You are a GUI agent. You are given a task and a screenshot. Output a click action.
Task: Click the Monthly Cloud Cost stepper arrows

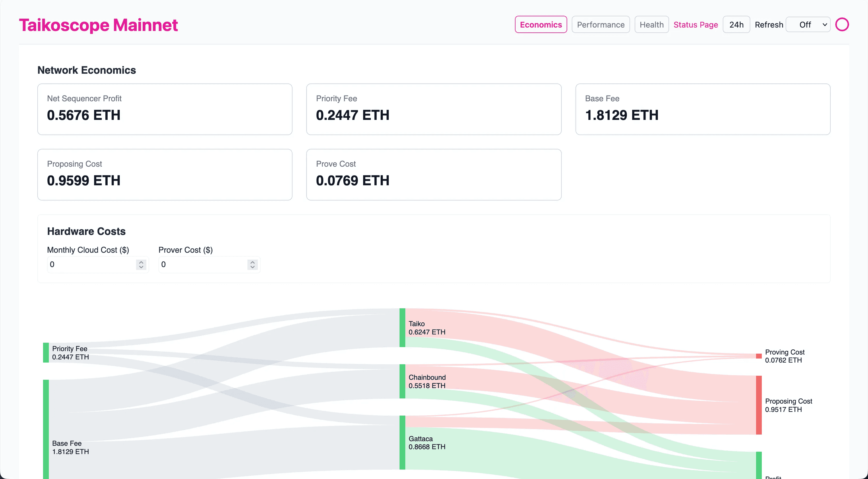tap(141, 264)
